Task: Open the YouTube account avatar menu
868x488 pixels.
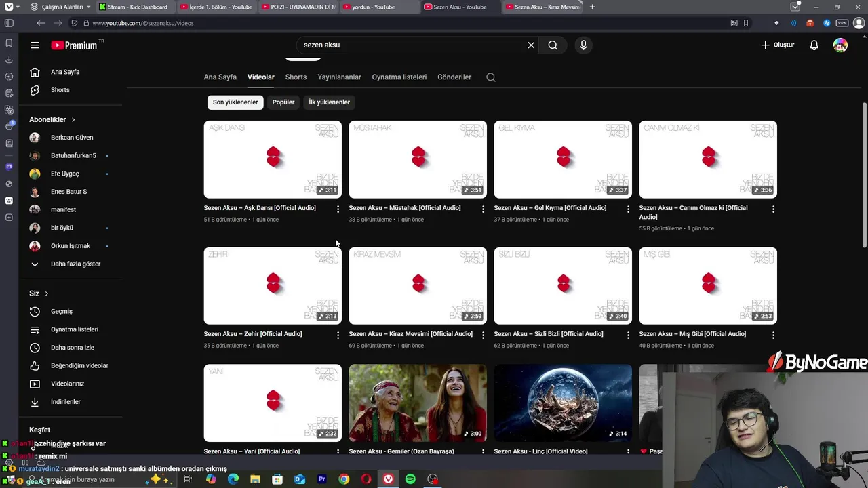Action: [840, 45]
